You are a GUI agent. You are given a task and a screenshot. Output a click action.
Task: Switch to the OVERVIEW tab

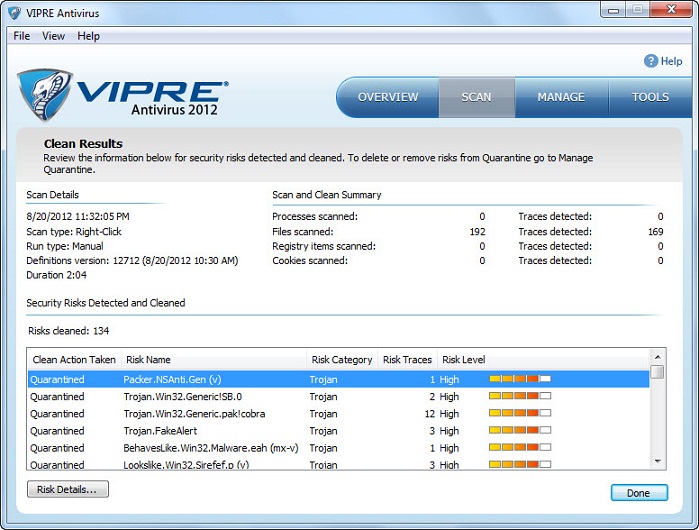coord(388,97)
